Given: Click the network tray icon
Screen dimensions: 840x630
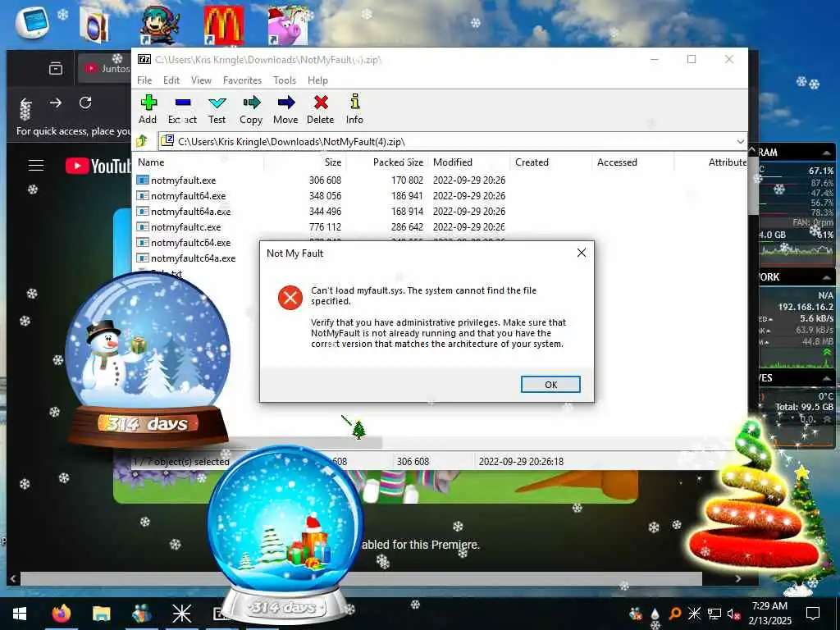Looking at the screenshot, I should coord(714,614).
